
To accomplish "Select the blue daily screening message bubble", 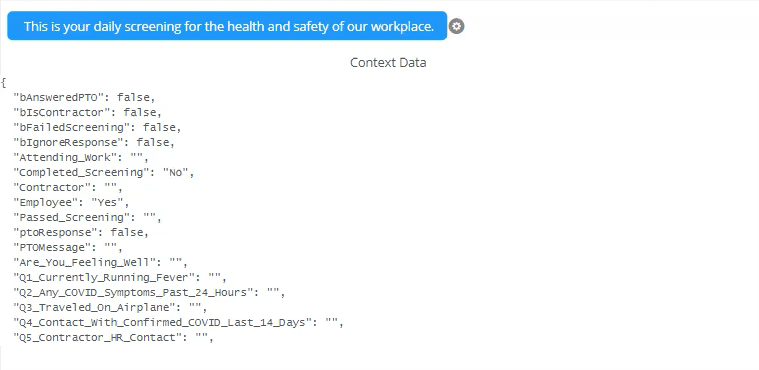I will [x=227, y=26].
